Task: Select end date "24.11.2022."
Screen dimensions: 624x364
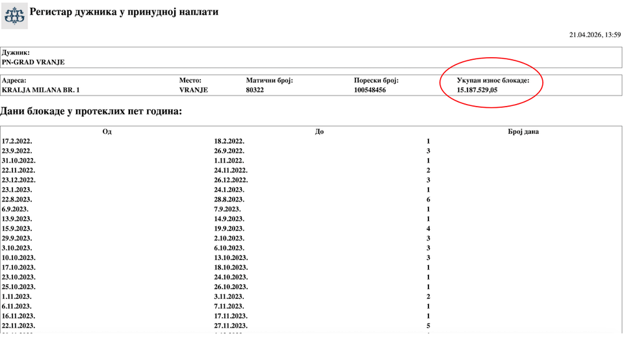Action: pyautogui.click(x=231, y=170)
